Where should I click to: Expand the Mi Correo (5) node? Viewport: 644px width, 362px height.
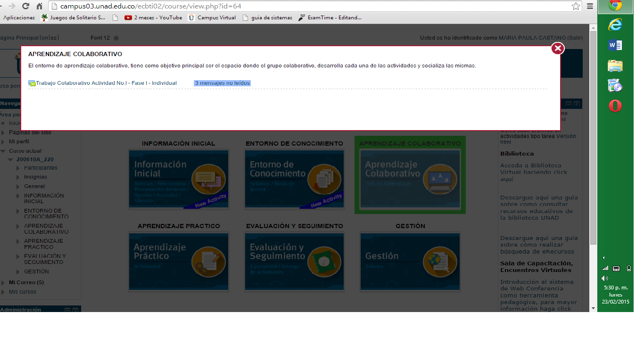pyautogui.click(x=3, y=283)
